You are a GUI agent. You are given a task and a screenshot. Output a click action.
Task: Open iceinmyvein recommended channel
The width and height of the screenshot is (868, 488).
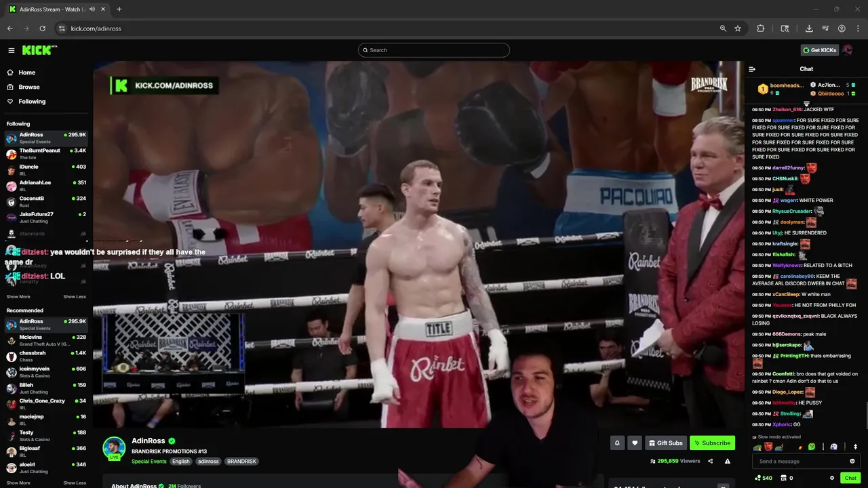coord(46,372)
